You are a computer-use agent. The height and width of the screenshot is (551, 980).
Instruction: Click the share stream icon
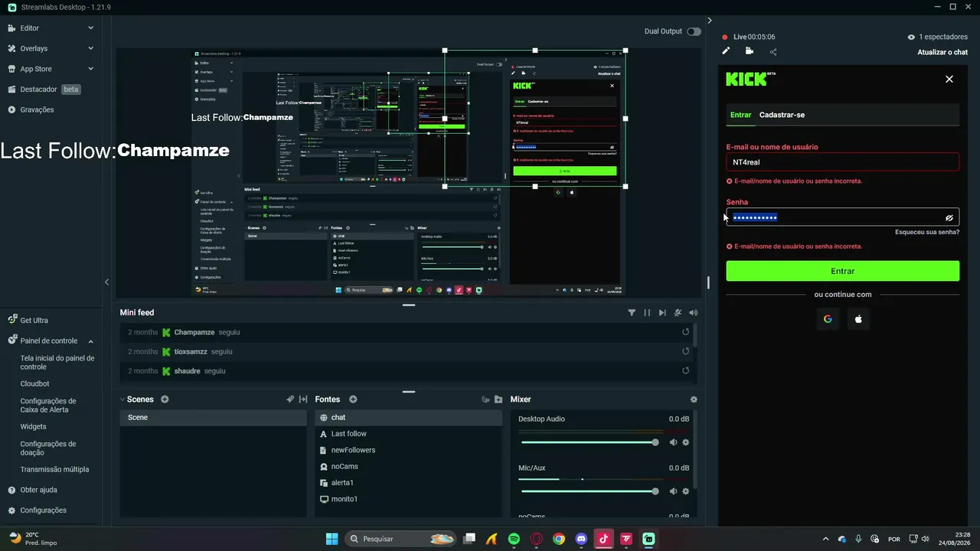[773, 52]
